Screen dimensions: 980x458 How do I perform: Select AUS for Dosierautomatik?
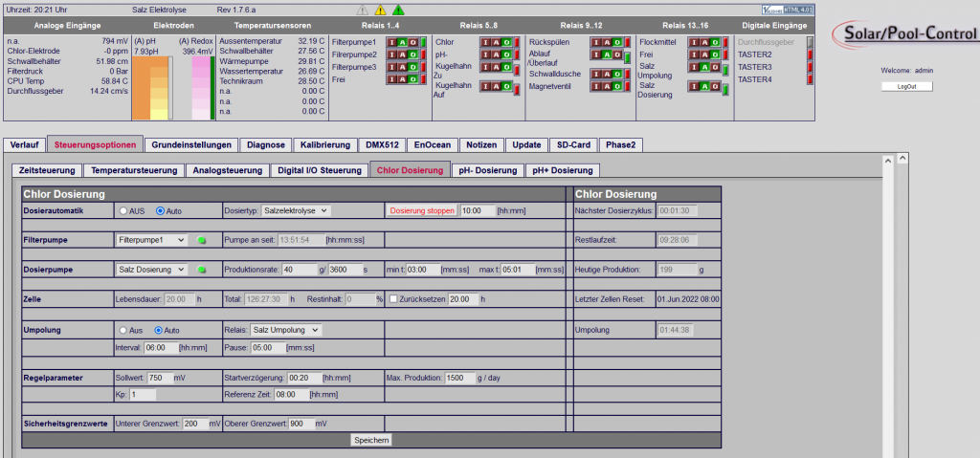pos(123,211)
